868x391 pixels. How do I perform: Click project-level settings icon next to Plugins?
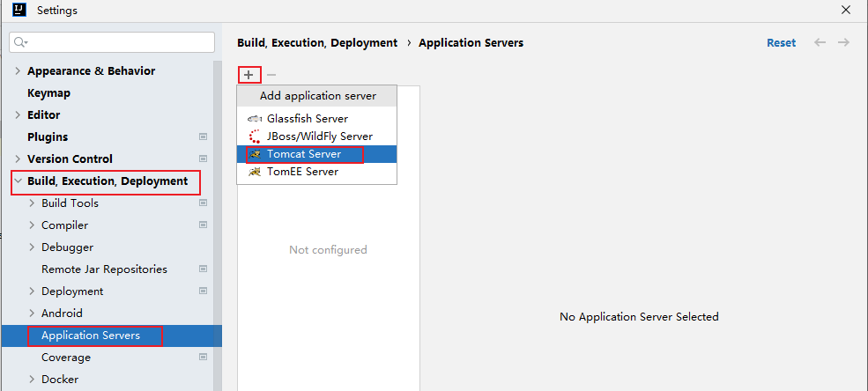point(204,136)
